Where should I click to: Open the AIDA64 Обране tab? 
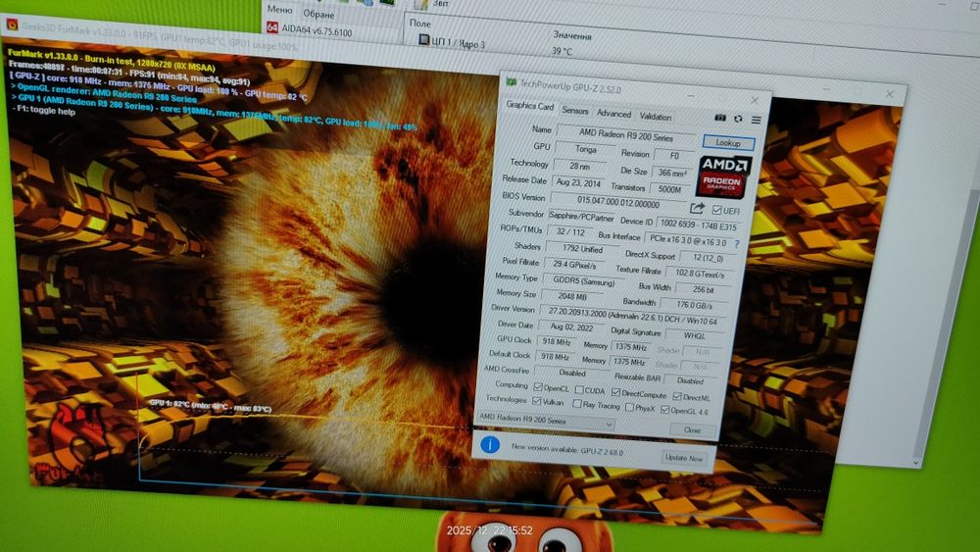(x=318, y=14)
